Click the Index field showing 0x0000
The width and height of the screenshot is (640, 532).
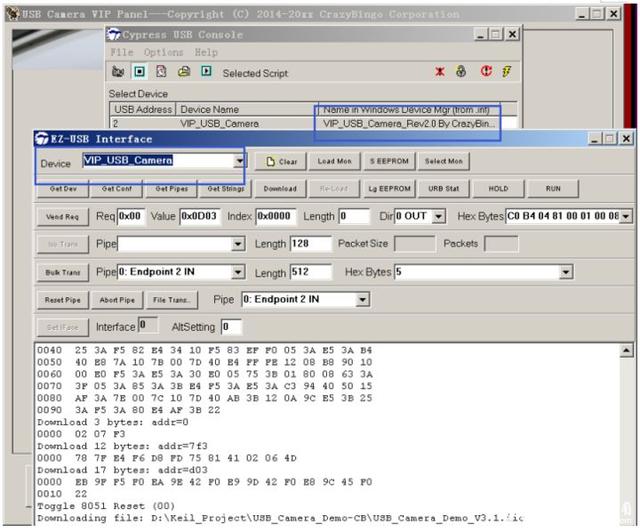coord(276,216)
